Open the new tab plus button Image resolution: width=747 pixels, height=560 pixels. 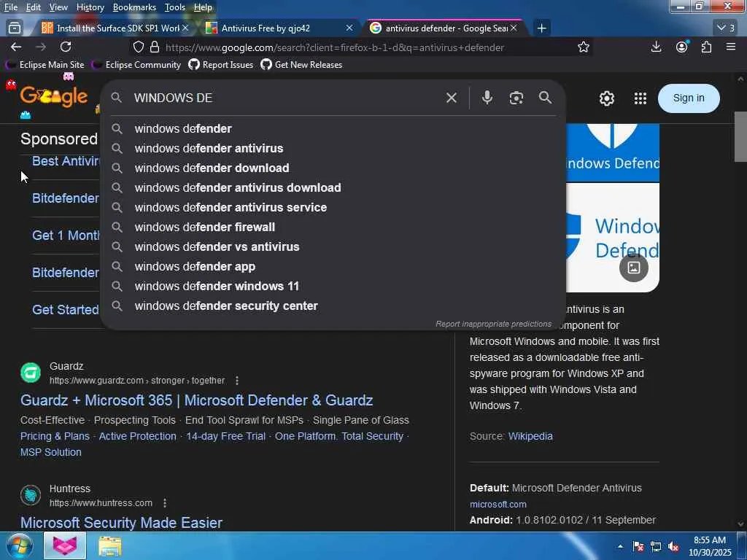click(541, 28)
